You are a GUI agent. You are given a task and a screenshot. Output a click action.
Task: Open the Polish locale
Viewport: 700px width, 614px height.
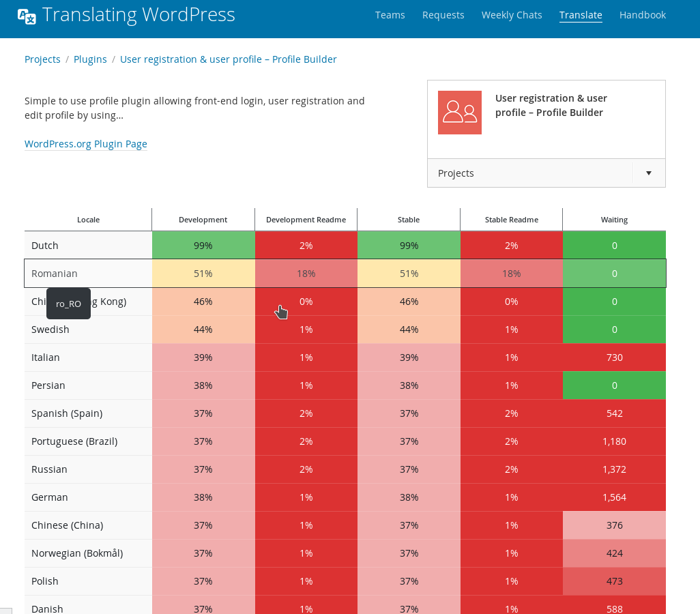click(x=44, y=581)
